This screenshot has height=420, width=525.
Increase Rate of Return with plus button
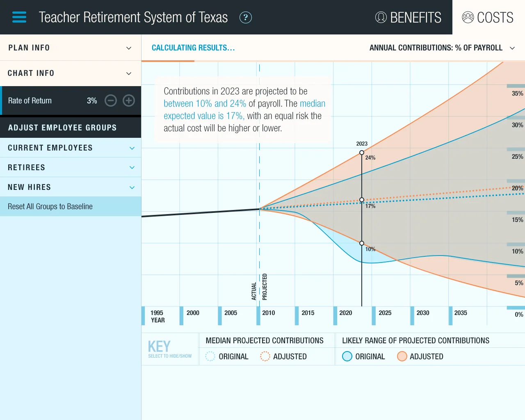pyautogui.click(x=129, y=100)
